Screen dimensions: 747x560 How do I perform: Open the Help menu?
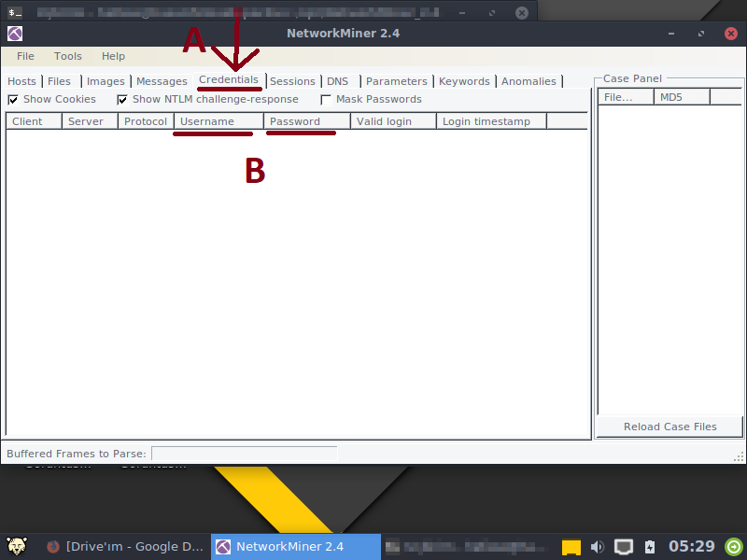113,56
